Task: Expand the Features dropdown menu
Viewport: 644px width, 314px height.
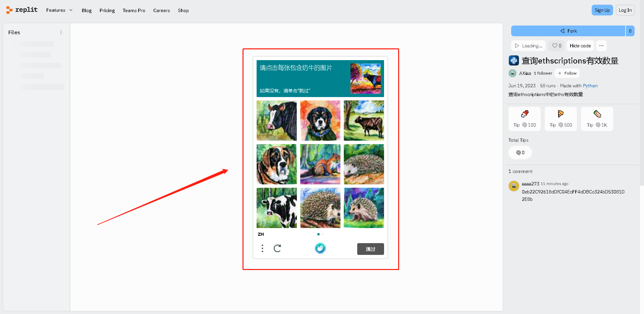Action: point(59,10)
